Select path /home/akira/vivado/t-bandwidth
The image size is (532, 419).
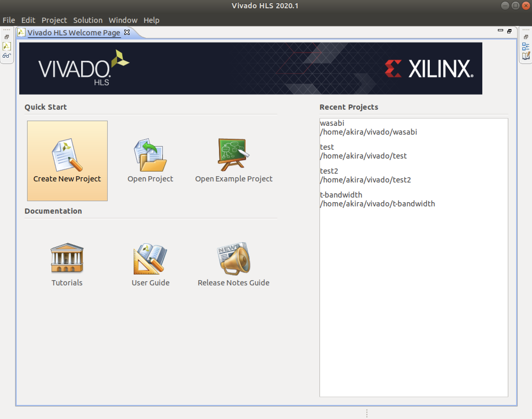pos(377,204)
